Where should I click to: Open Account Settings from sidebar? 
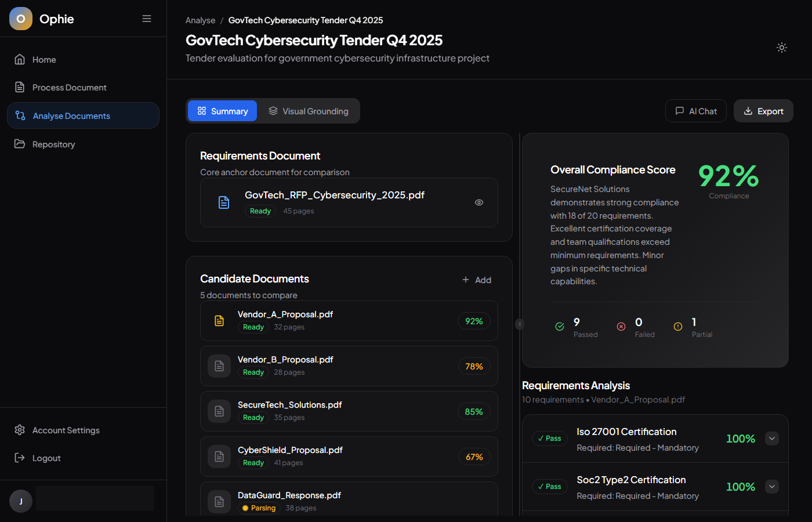tap(66, 430)
